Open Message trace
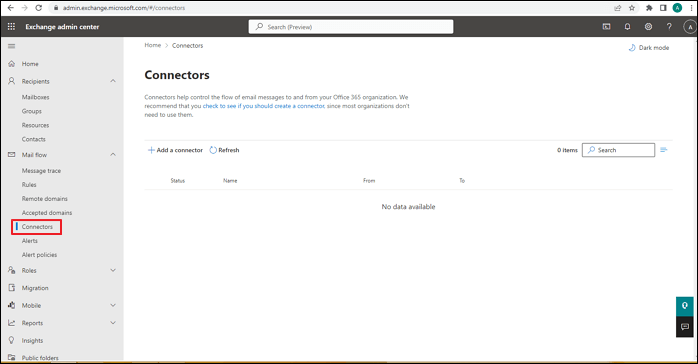 click(x=41, y=171)
